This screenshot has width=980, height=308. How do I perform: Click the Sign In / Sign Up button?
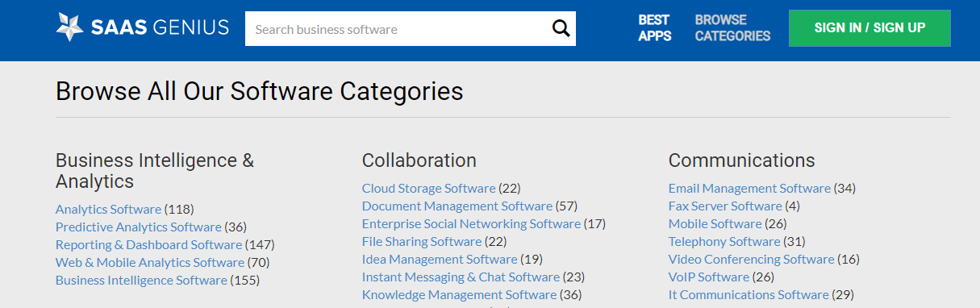click(869, 28)
